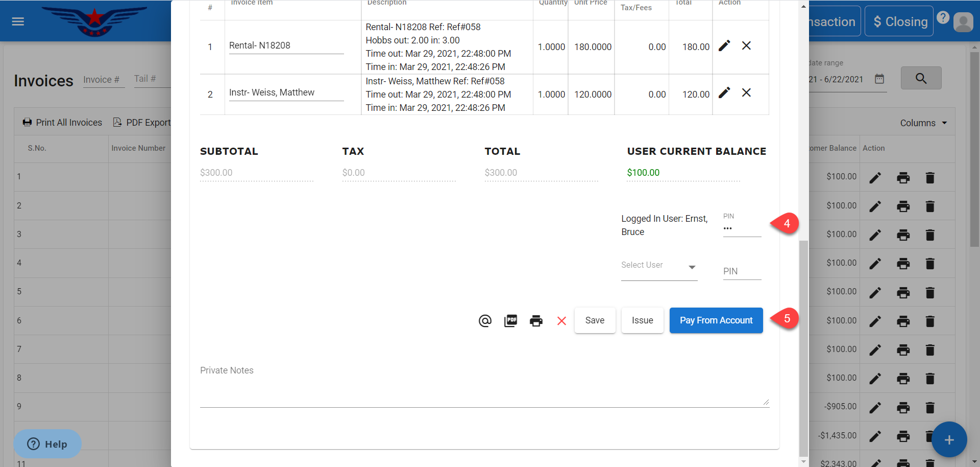This screenshot has height=467, width=980.
Task: Click Print All Invoices
Action: 62,123
